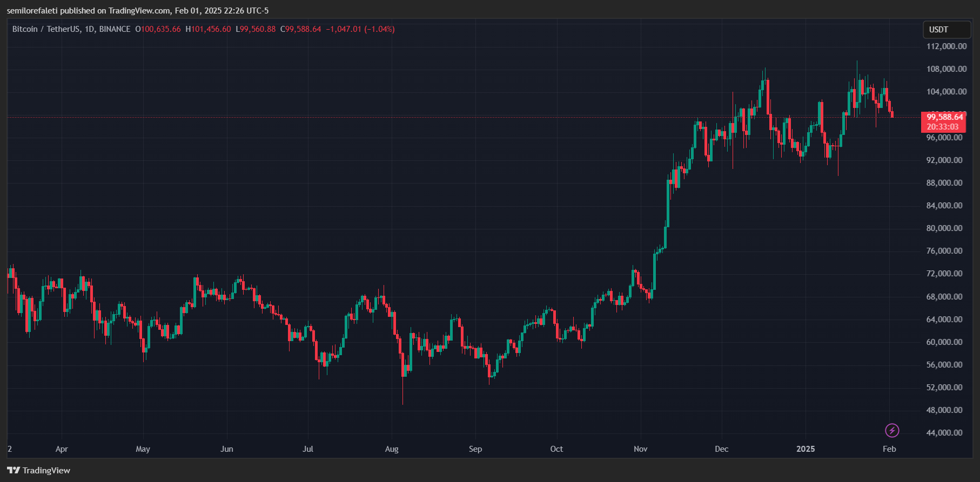Click the countdown timer 20:33:03
Image resolution: width=980 pixels, height=482 pixels.
pos(943,127)
